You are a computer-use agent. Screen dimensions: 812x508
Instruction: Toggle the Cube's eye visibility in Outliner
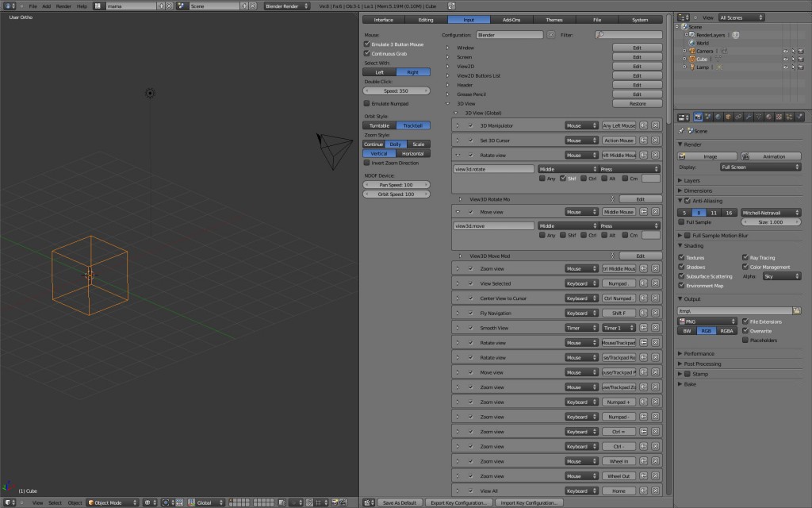pyautogui.click(x=785, y=60)
